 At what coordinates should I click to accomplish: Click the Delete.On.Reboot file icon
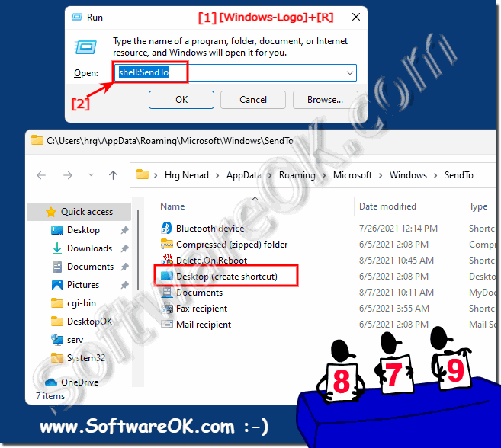point(167,260)
